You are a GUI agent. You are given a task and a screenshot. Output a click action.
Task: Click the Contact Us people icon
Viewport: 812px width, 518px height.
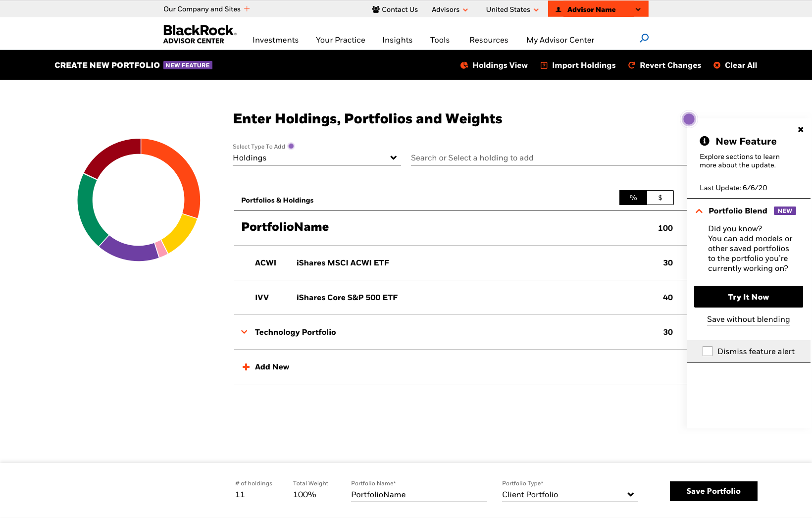click(376, 9)
